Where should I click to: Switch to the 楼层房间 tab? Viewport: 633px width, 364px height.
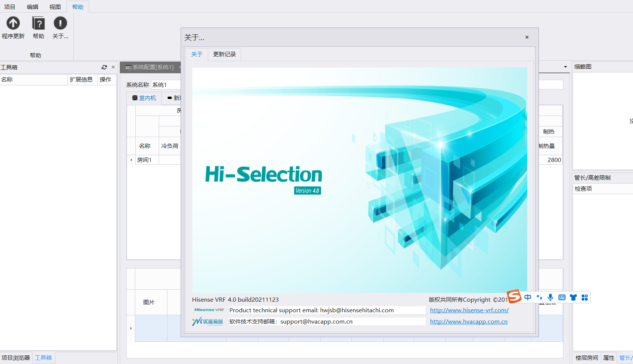(x=587, y=358)
